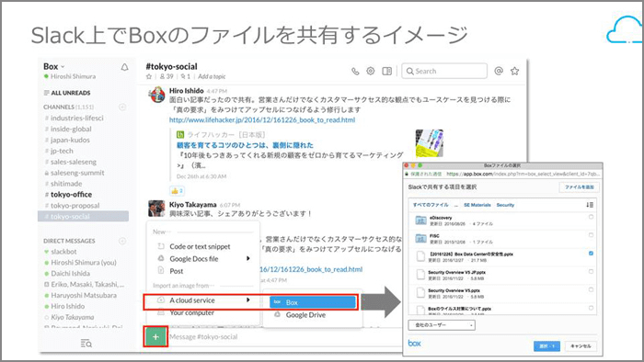
Task: Select Box in the cloud service submenu
Action: point(313,302)
